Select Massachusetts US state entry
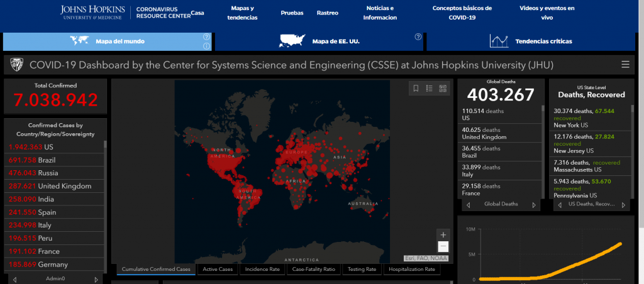The image size is (644, 284). click(590, 167)
